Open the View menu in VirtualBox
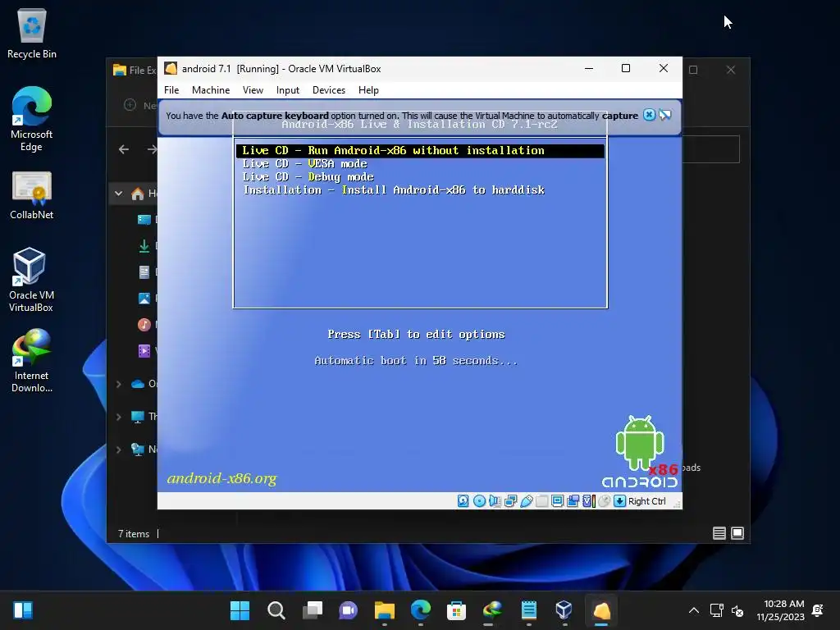 click(253, 90)
